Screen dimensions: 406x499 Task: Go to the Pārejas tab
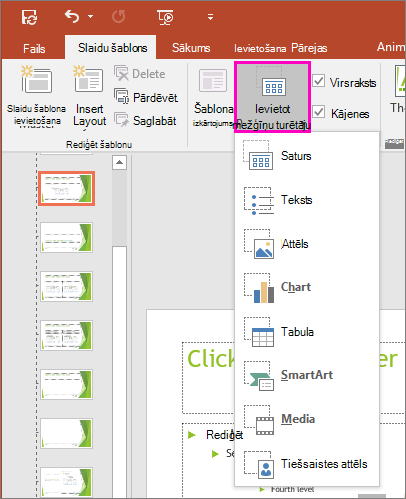(x=309, y=48)
